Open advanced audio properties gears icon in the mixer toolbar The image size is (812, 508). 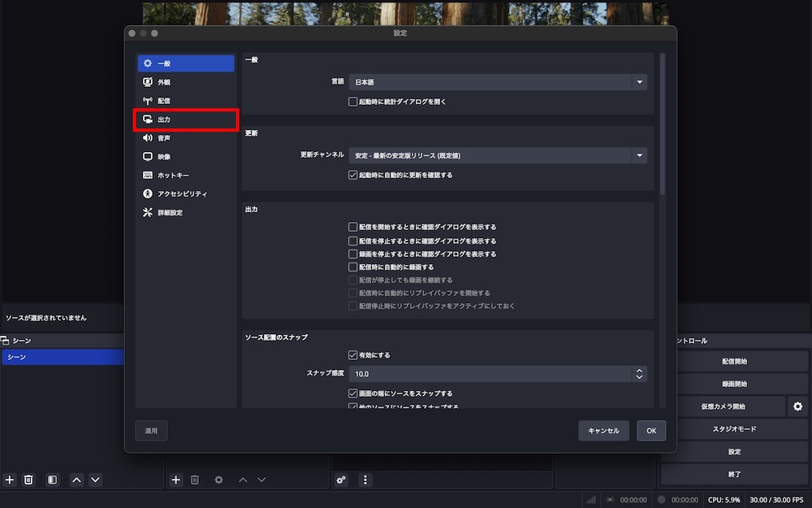(341, 480)
